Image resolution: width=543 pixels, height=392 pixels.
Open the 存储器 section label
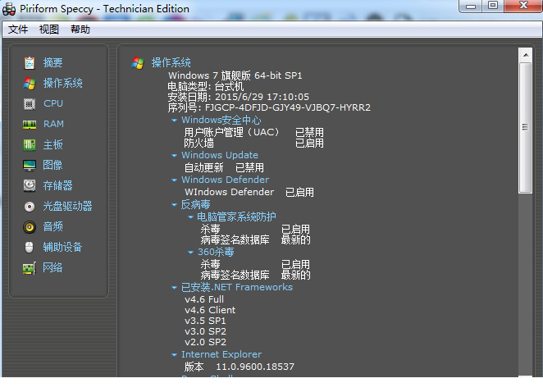tap(58, 185)
